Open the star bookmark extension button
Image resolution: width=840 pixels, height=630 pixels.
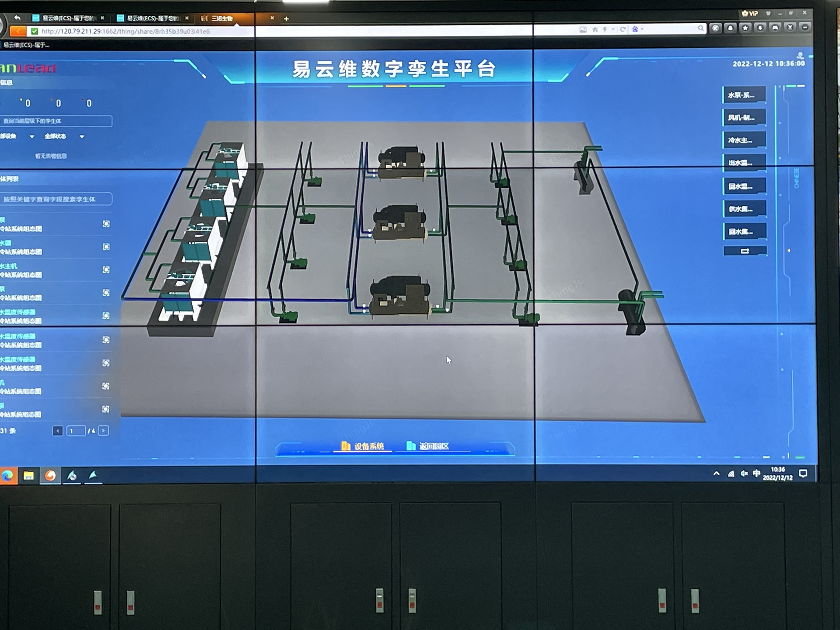coord(745,28)
